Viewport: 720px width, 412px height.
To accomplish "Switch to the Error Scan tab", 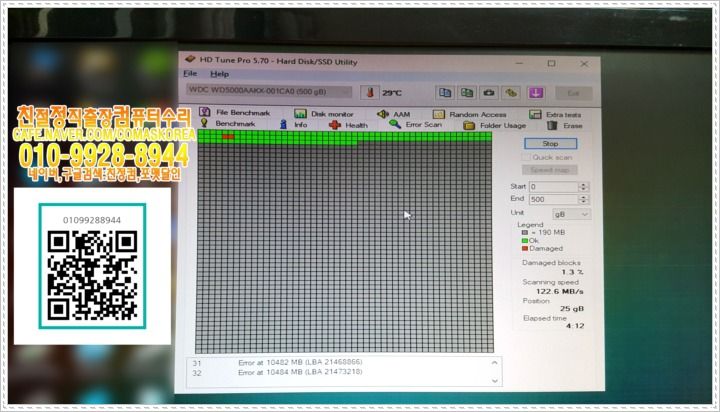I will pyautogui.click(x=416, y=124).
